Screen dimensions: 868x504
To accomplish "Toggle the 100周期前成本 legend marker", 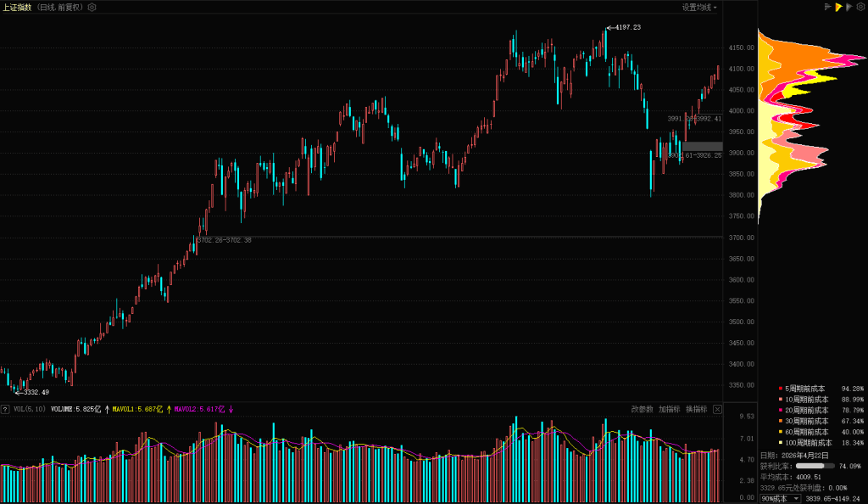I will [781, 443].
